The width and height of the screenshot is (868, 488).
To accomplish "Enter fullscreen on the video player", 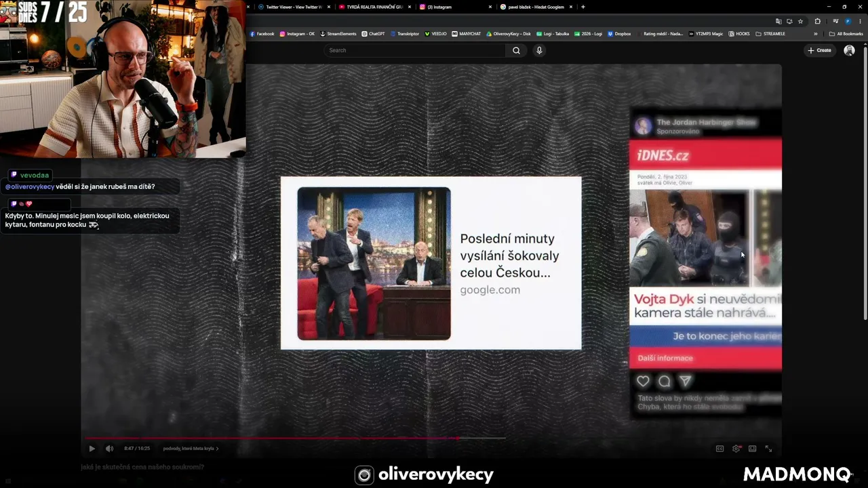I will (x=768, y=449).
